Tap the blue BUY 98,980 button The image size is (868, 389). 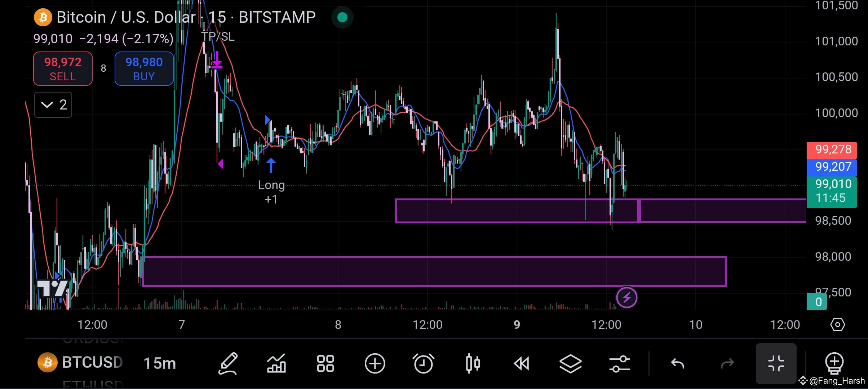pyautogui.click(x=144, y=69)
